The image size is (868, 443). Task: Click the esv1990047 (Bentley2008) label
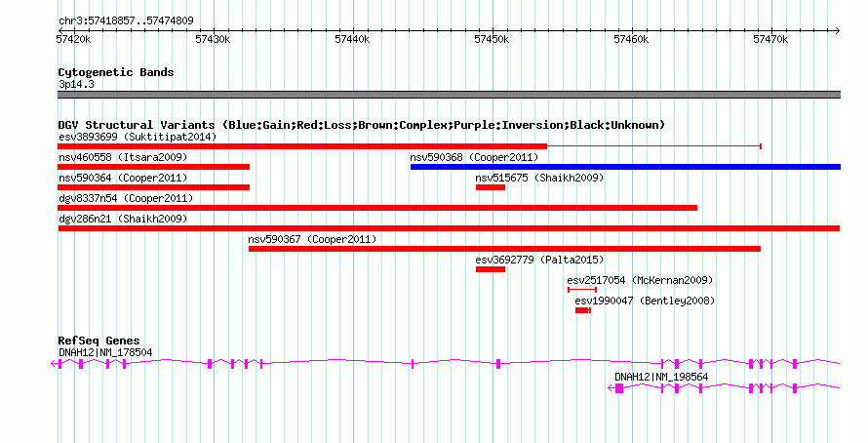click(645, 301)
